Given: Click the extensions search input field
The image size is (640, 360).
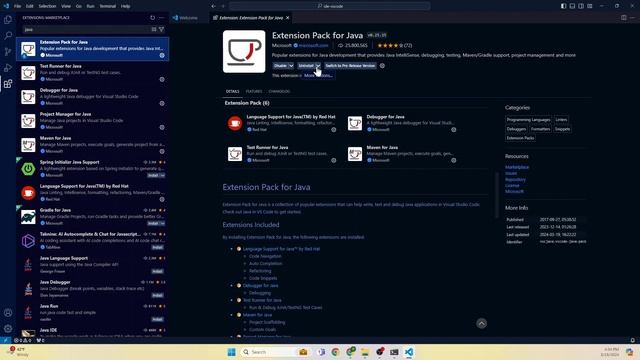Looking at the screenshot, I should coord(87,29).
